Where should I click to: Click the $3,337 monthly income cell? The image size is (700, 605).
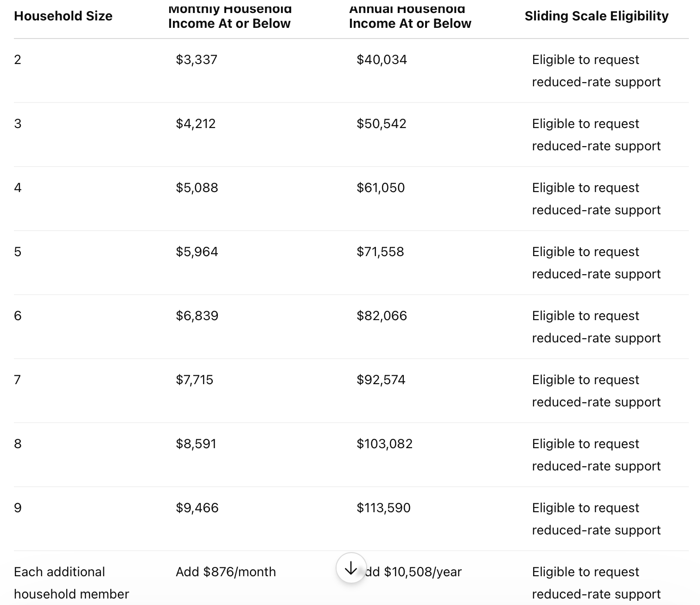[197, 60]
